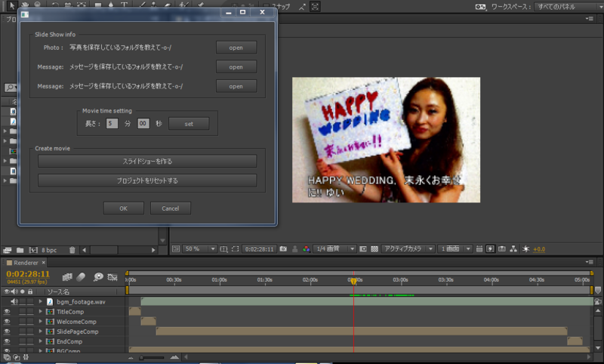Open the 1 画面 view layout dropdown
Screen dimensions: 604x364
(x=455, y=248)
